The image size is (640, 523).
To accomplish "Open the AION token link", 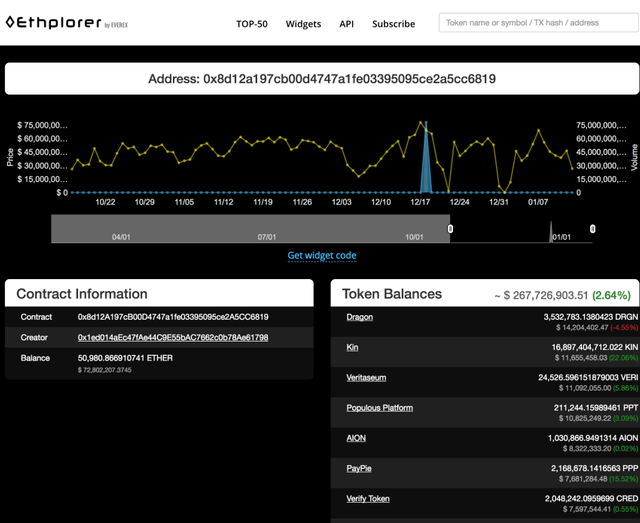I will tap(356, 438).
